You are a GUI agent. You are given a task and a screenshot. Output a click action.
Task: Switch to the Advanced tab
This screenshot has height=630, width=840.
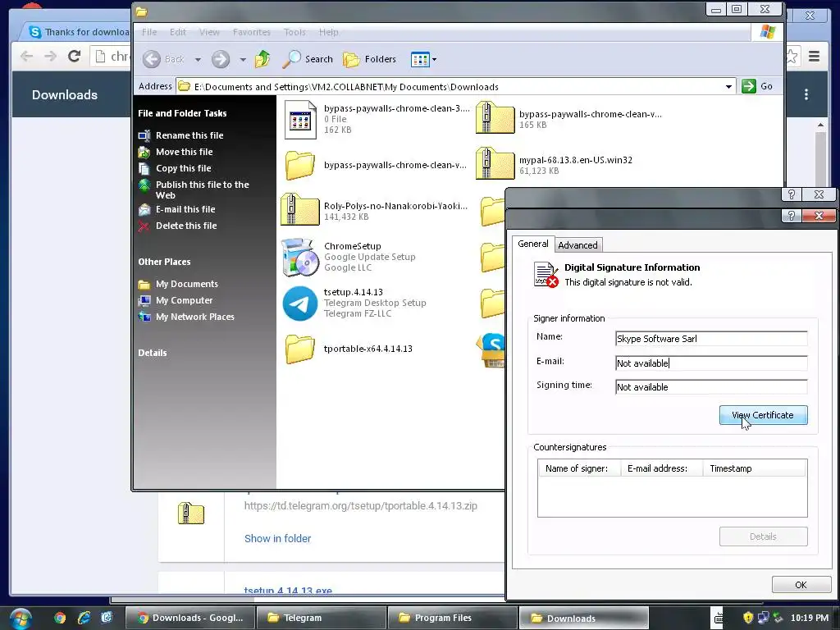[x=577, y=244]
